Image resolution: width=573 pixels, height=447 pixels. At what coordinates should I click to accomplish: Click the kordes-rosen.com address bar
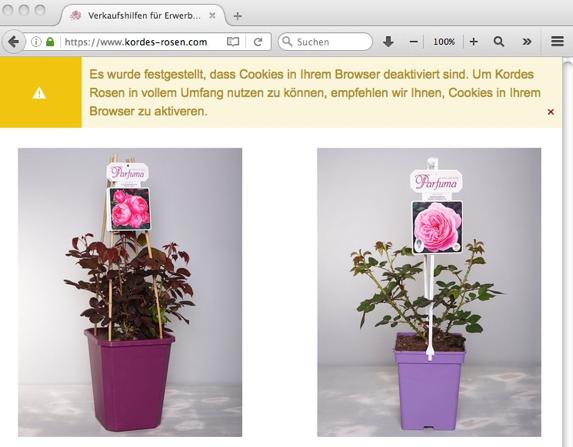click(x=136, y=42)
